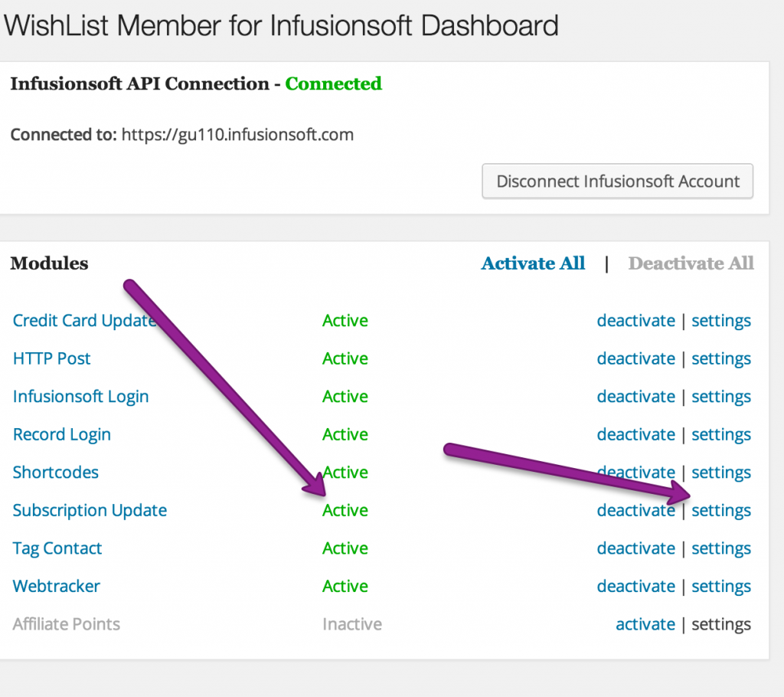The height and width of the screenshot is (697, 784).
Task: Deactivate the HTTP Post module
Action: (x=636, y=358)
